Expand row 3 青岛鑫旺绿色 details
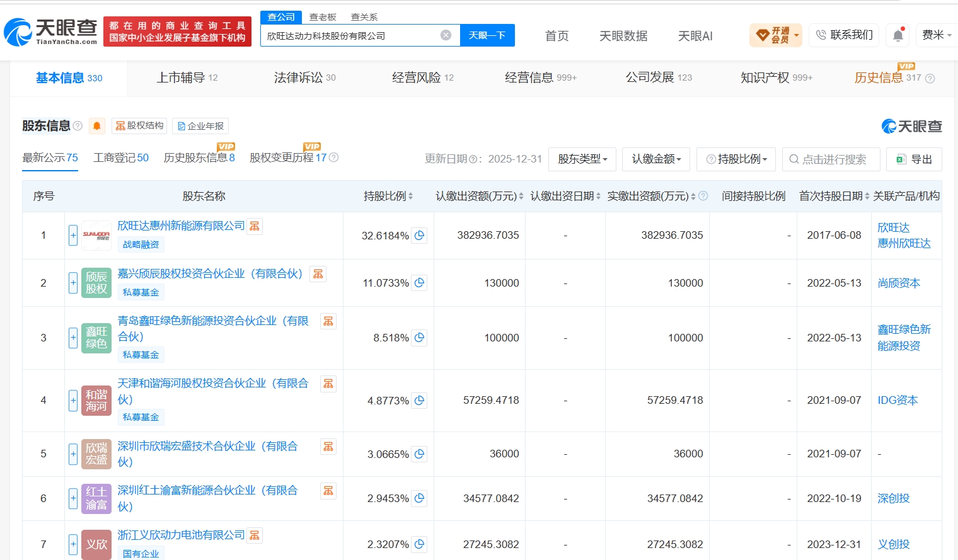958x560 pixels. [x=73, y=338]
